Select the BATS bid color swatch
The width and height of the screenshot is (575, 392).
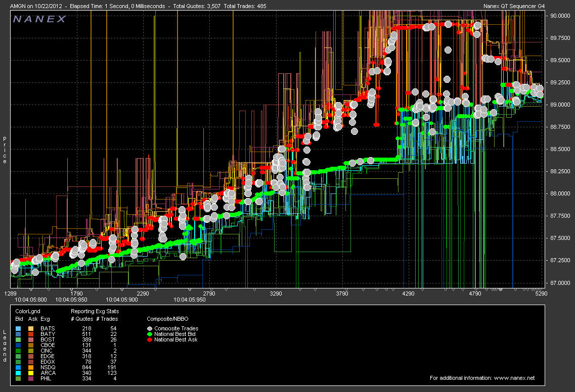tap(19, 329)
